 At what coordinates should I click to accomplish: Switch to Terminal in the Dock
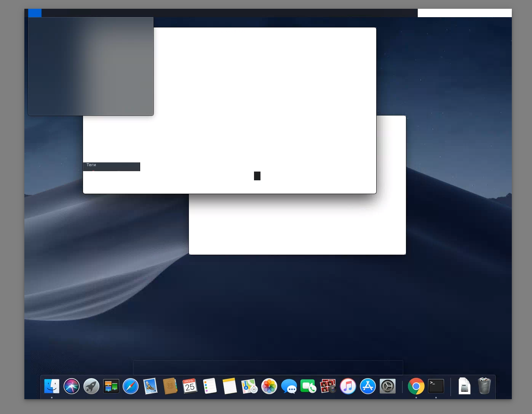436,386
